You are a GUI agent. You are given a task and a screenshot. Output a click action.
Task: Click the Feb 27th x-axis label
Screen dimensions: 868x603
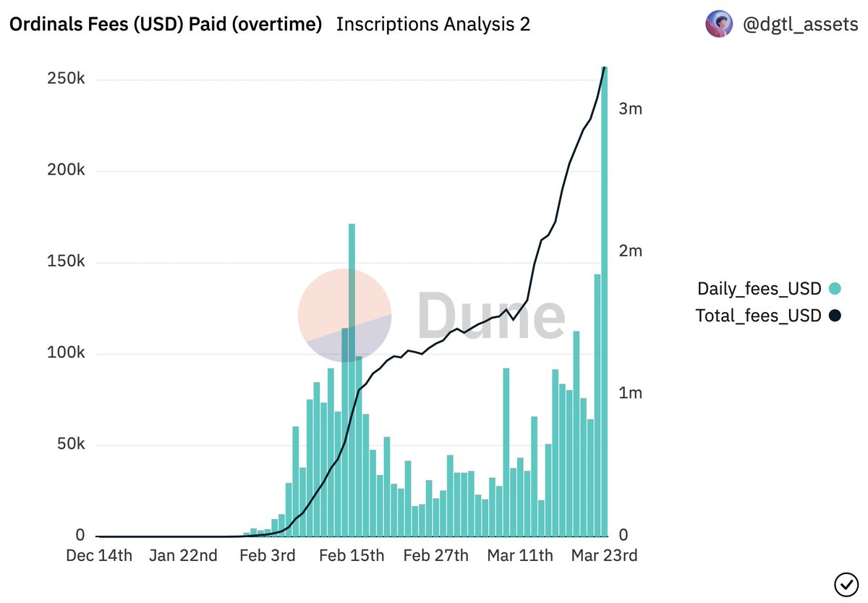pyautogui.click(x=435, y=556)
